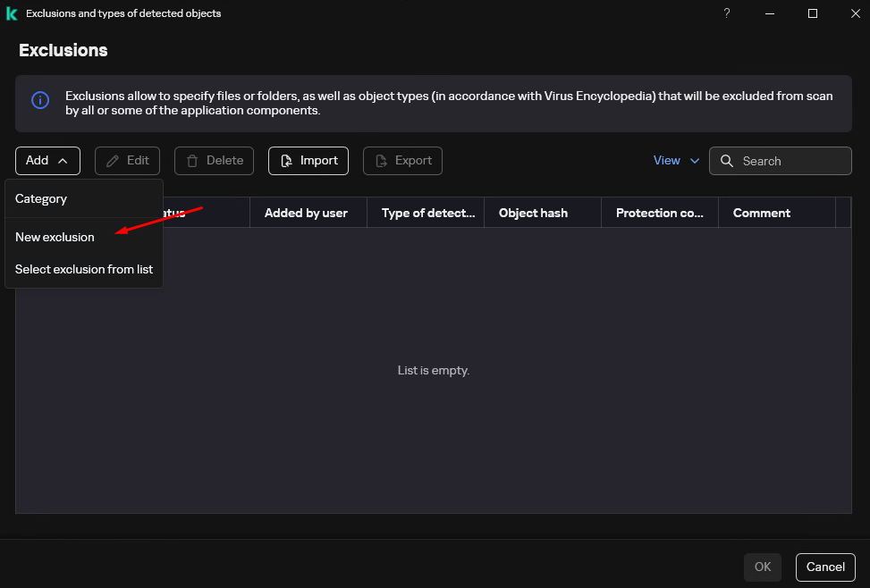
Task: Click the help question mark icon
Action: click(727, 13)
